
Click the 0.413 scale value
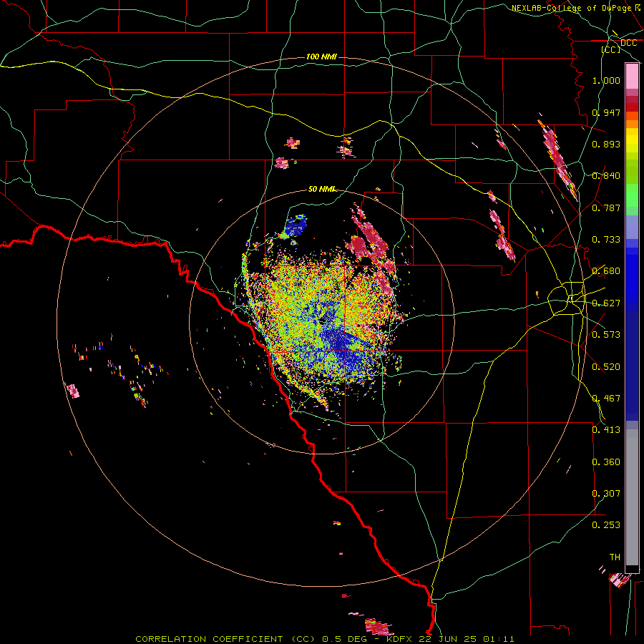pos(606,430)
